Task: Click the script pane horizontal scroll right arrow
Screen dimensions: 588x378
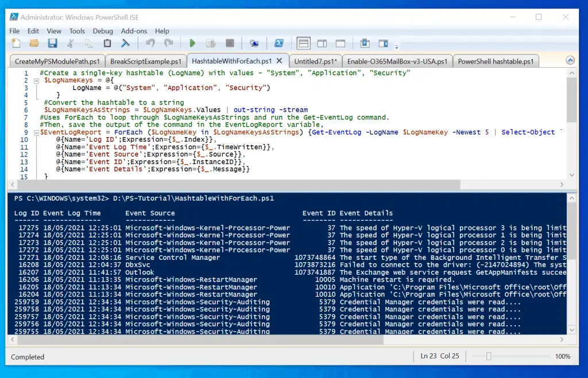Action: click(x=562, y=184)
